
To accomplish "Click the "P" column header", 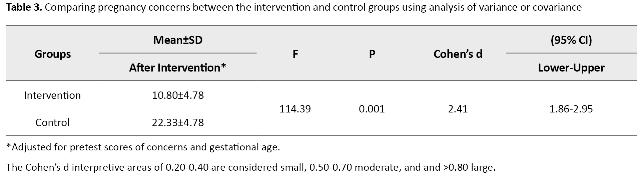I will [x=372, y=54].
